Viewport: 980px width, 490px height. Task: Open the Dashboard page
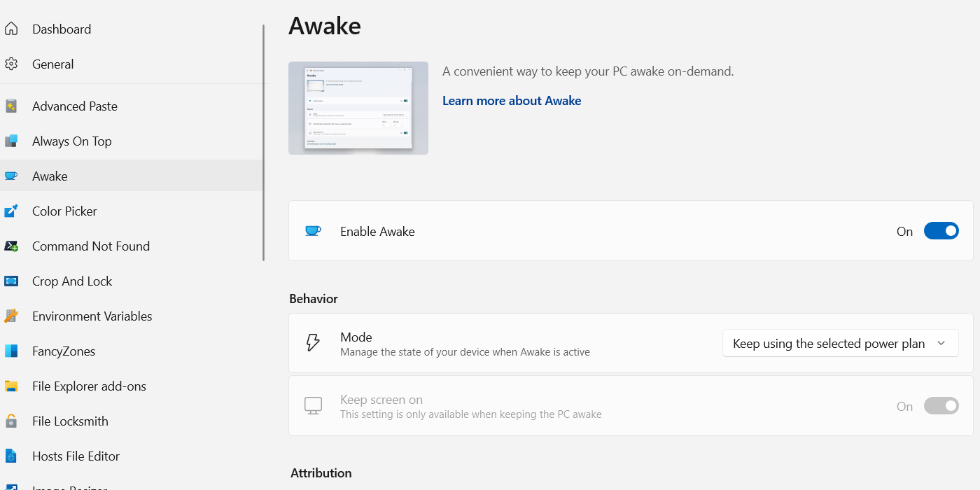(x=62, y=29)
